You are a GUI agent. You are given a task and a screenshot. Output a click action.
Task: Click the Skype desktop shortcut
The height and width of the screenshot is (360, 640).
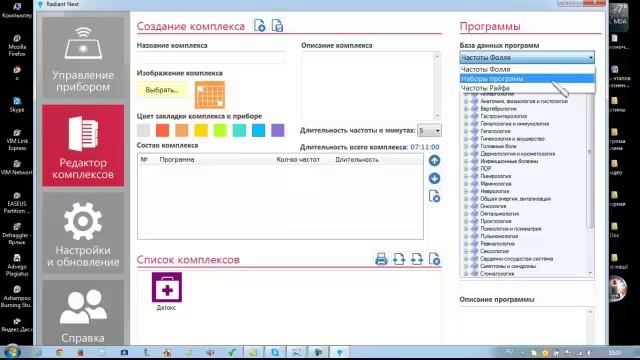coord(17,104)
